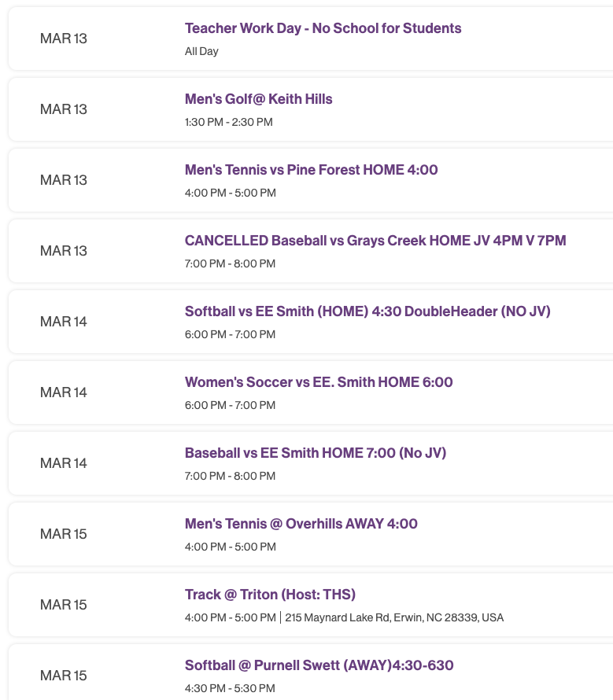Click the Men's Golf event card
Image resolution: width=613 pixels, height=700 pixels.
tap(307, 109)
